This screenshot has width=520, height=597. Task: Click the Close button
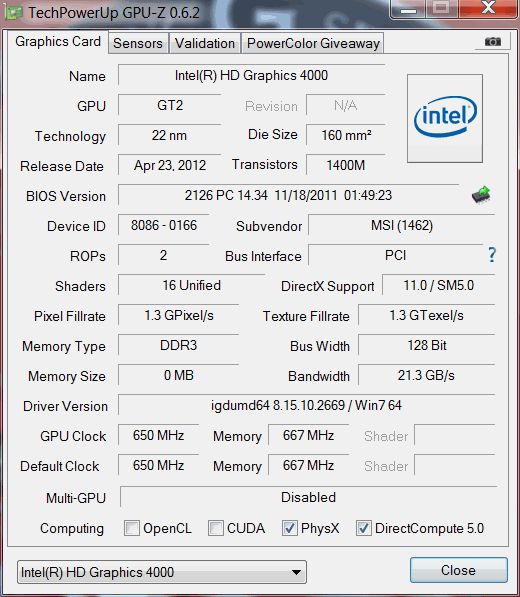click(x=459, y=570)
